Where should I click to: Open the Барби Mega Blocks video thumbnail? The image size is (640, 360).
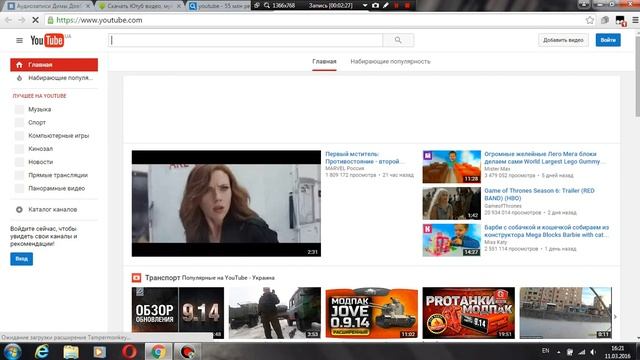tap(451, 240)
